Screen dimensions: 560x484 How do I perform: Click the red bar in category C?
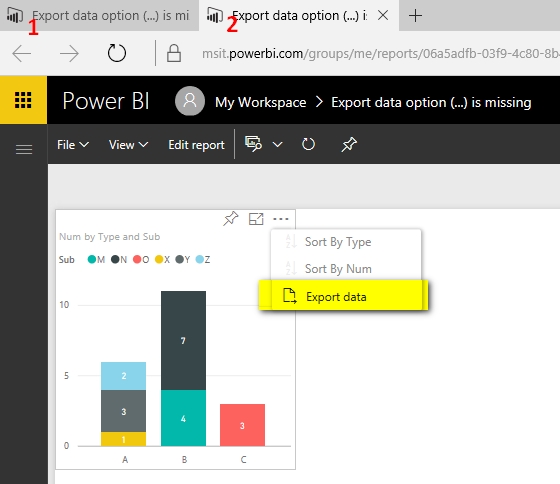(242, 425)
